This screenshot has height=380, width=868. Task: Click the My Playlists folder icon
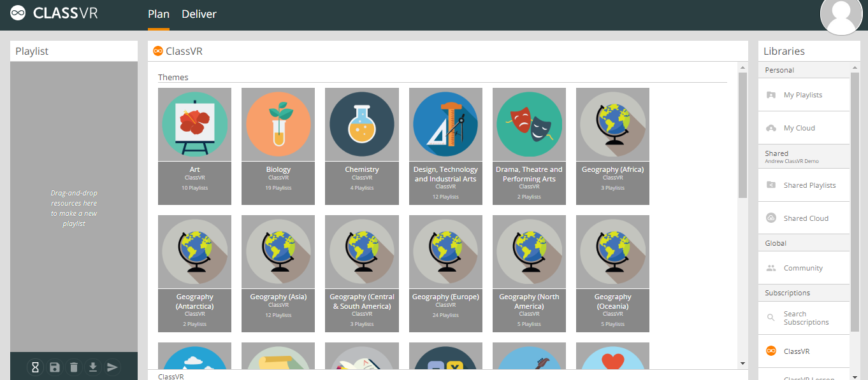pos(771,95)
